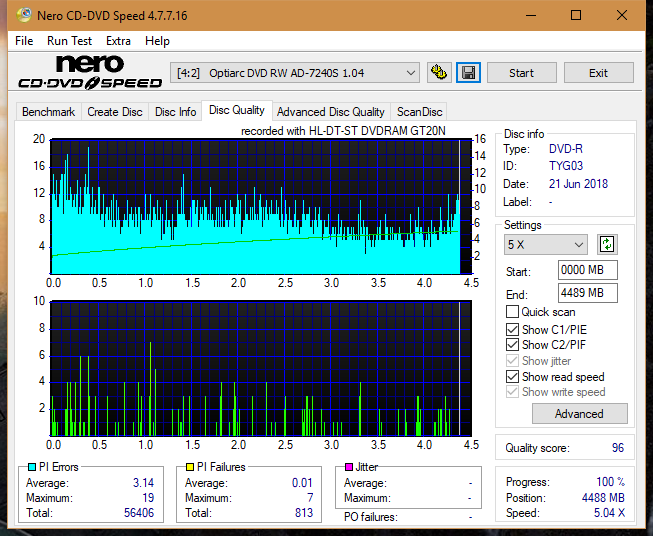Uncheck Show C2/PIF checkbox
Viewport: 653px width, 536px height.
512,345
